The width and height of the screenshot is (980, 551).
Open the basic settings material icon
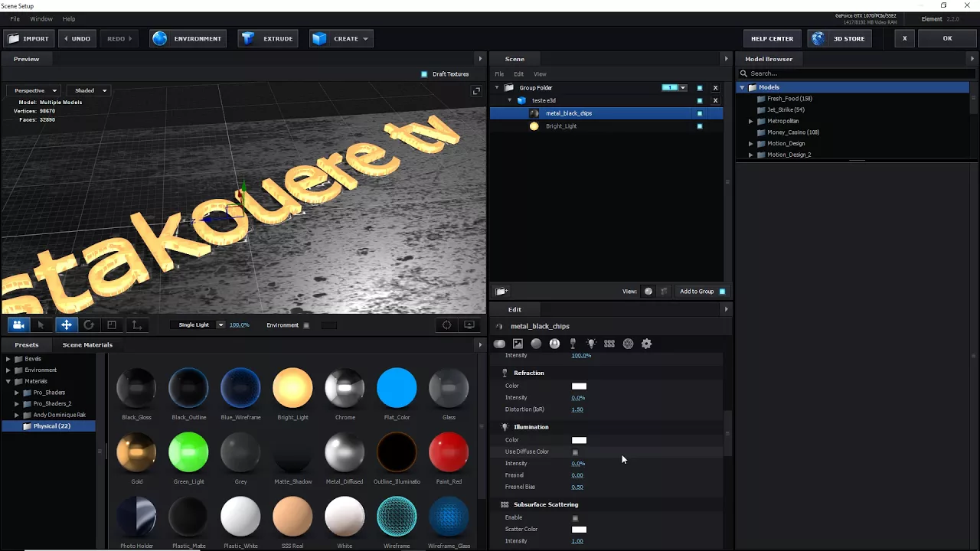point(500,344)
